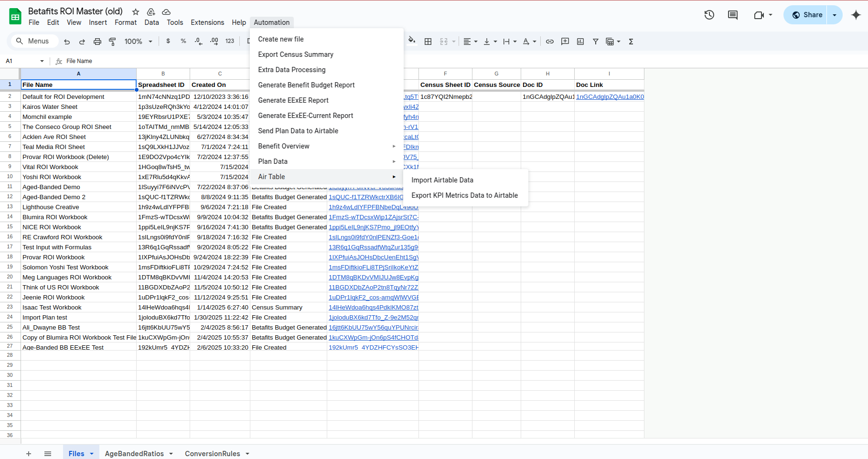Select Export Census Summary menu item
The width and height of the screenshot is (868, 459).
pos(327,54)
